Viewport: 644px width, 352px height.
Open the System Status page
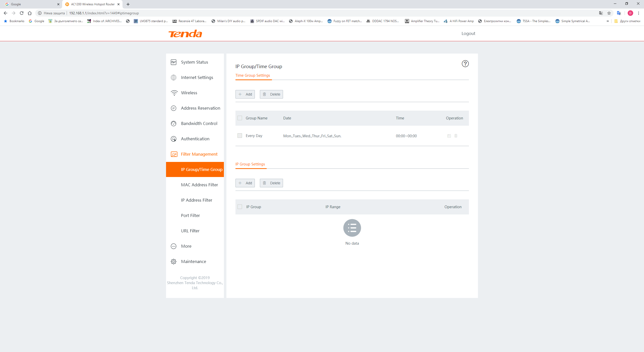click(195, 62)
